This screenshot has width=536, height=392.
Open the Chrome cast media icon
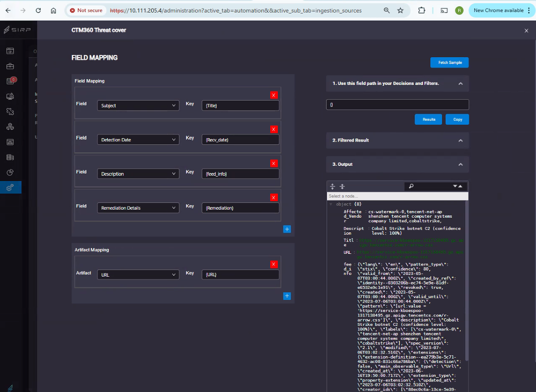[x=444, y=11]
